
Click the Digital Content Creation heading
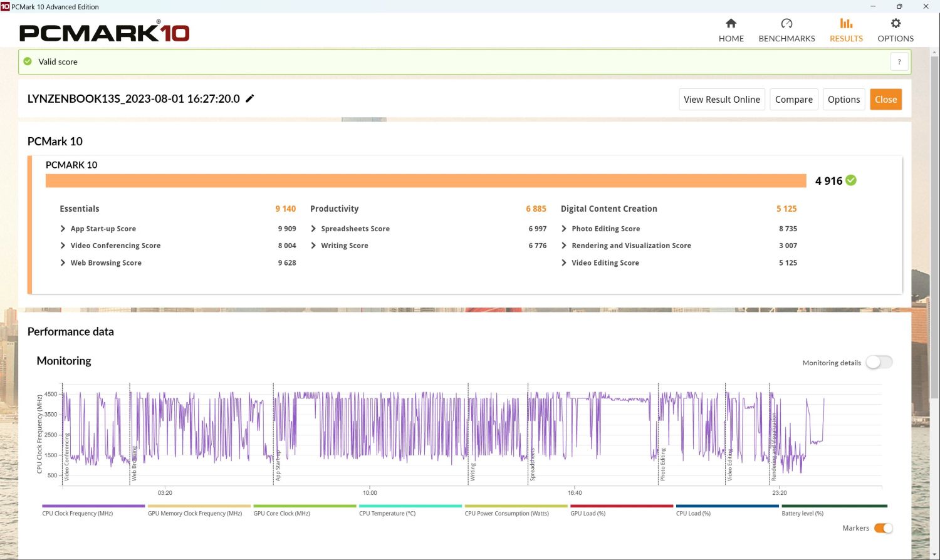click(x=608, y=209)
